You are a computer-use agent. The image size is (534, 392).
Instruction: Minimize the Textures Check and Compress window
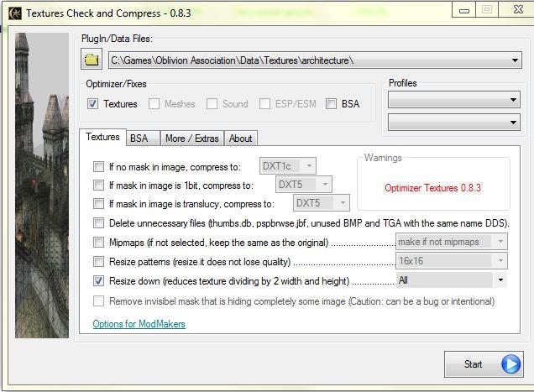464,10
